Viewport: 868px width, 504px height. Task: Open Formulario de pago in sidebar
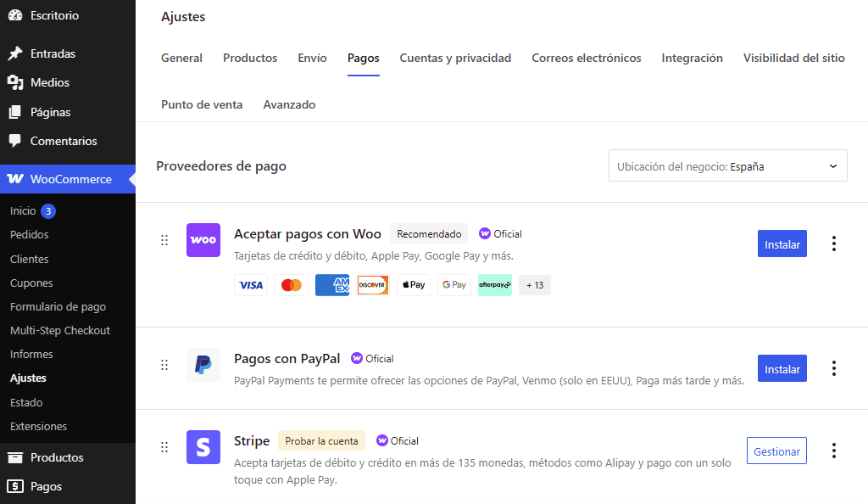point(58,307)
